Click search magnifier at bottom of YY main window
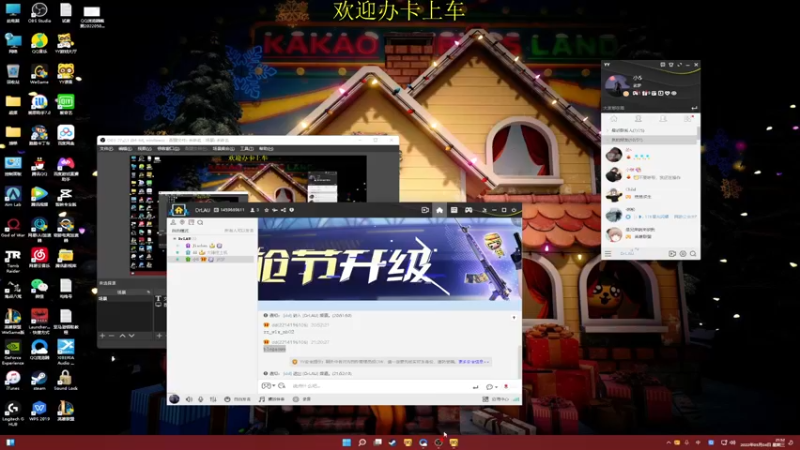Image resolution: width=800 pixels, height=450 pixels. tap(693, 254)
